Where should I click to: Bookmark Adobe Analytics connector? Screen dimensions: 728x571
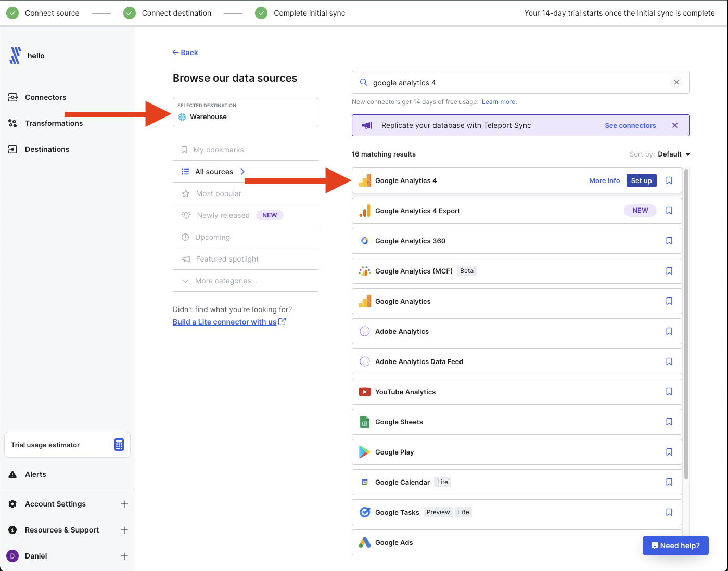pyautogui.click(x=669, y=331)
